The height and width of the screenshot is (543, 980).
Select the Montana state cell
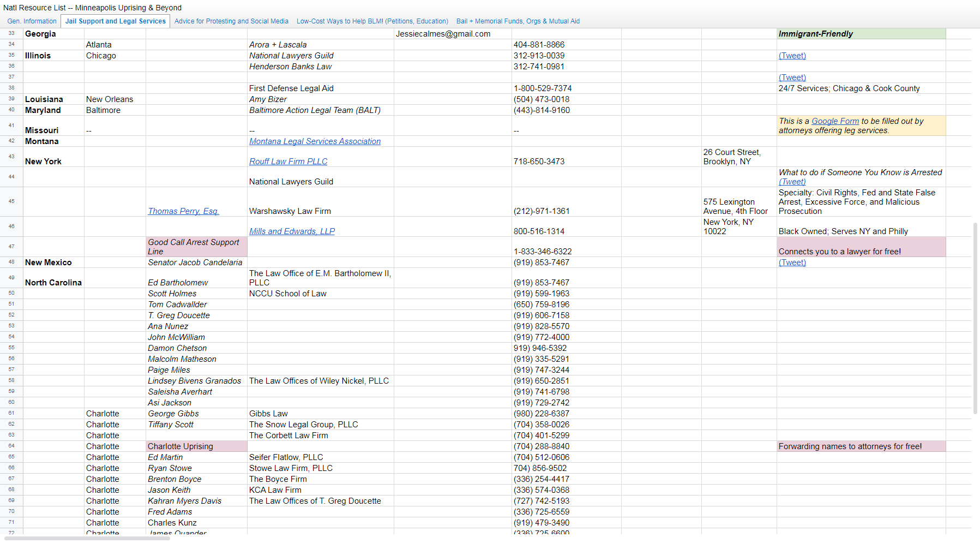[x=53, y=141]
